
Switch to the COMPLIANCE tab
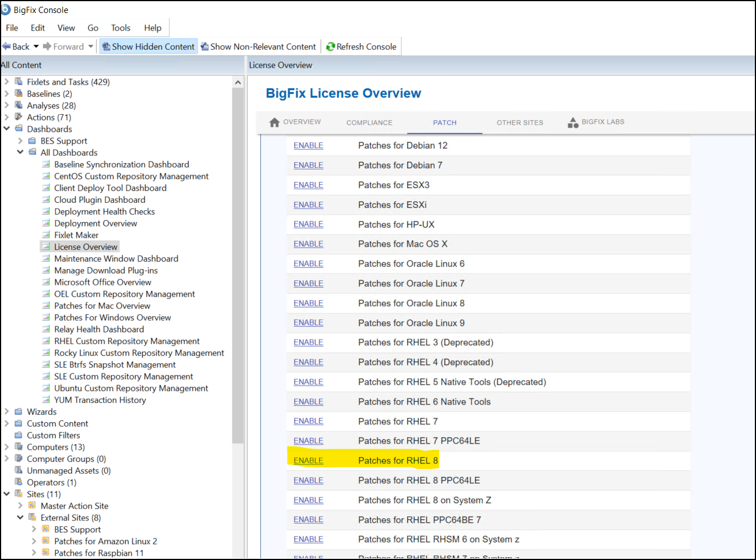click(369, 122)
